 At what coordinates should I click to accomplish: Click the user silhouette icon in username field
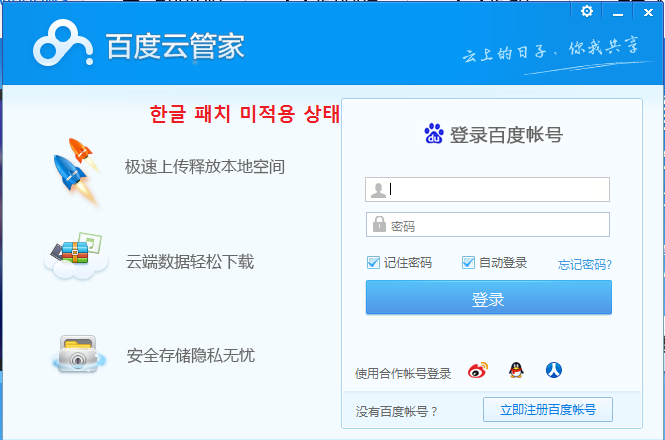tap(378, 190)
